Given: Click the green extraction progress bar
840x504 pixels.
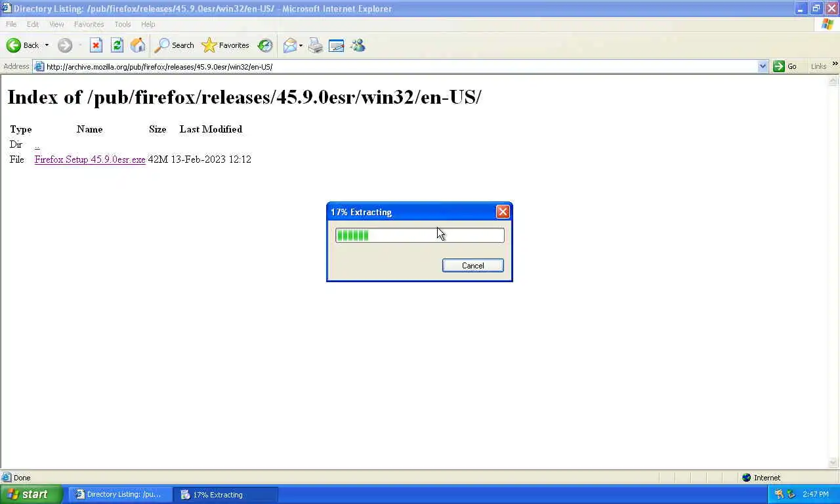Looking at the screenshot, I should point(419,235).
